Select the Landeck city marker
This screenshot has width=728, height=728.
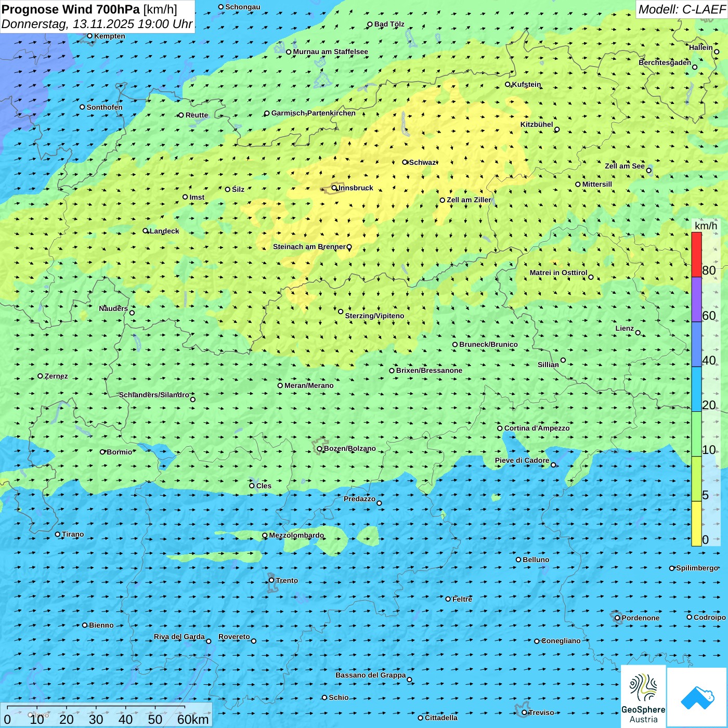click(146, 231)
